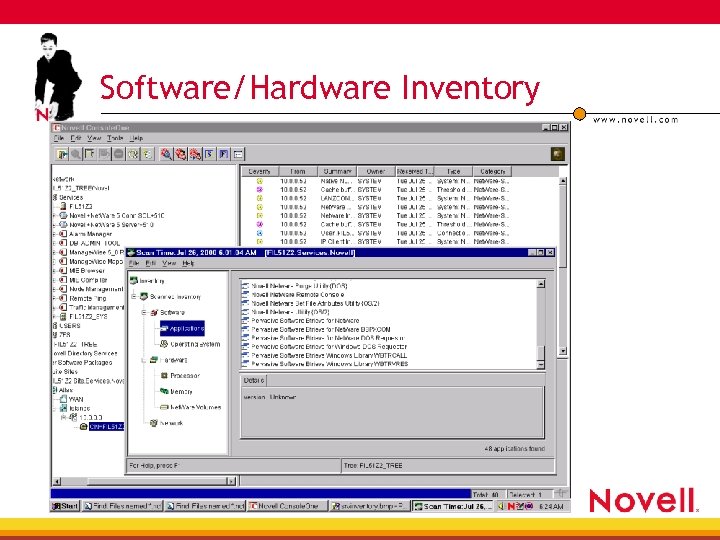Screen dimensions: 720x540
Task: Click the Scanned Inventory icon
Action: click(x=144, y=297)
